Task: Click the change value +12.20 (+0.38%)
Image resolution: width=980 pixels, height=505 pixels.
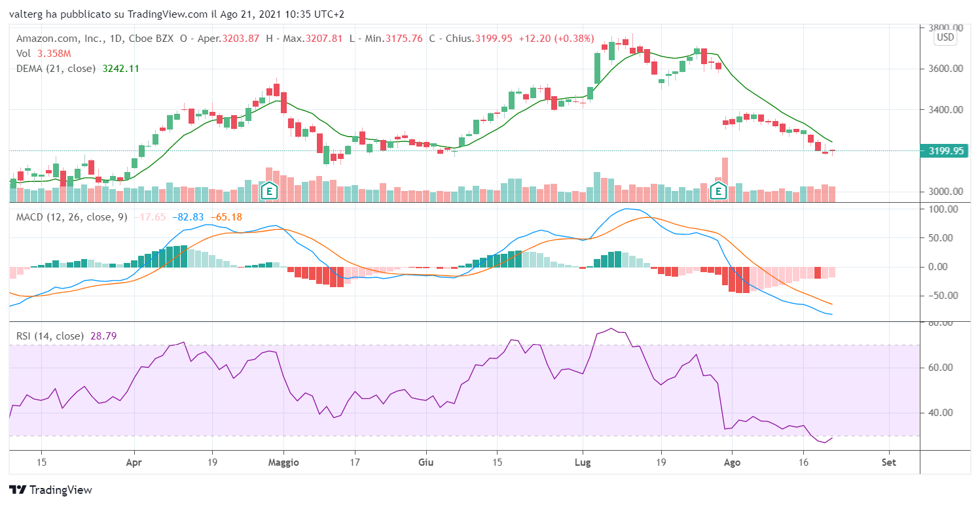Action: [556, 39]
